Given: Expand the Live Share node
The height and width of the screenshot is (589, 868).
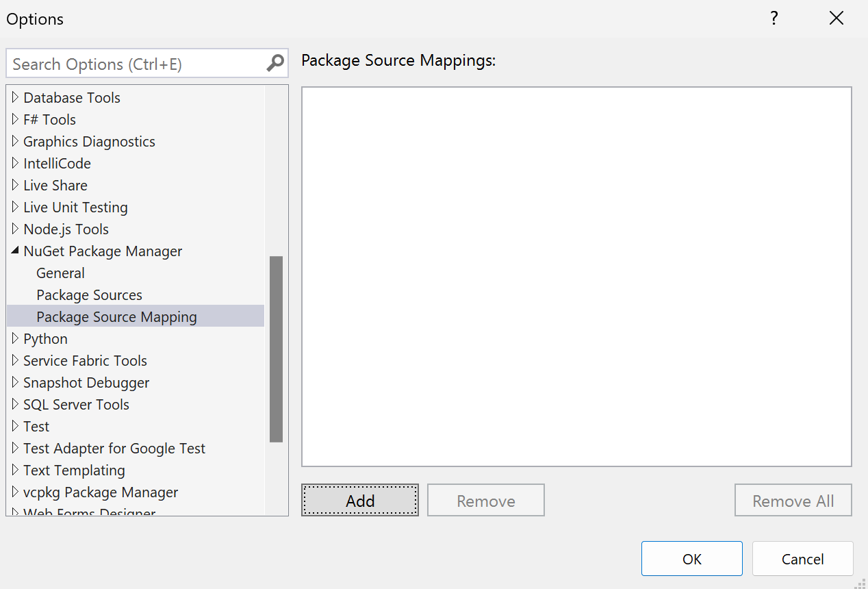Looking at the screenshot, I should [x=16, y=185].
